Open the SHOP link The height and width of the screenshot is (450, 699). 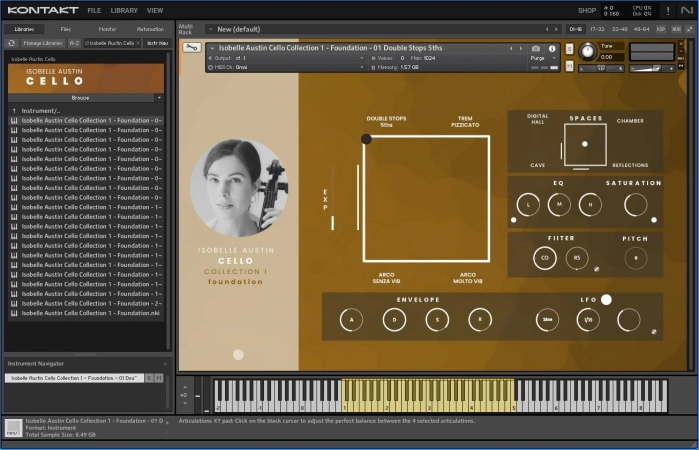pos(587,10)
